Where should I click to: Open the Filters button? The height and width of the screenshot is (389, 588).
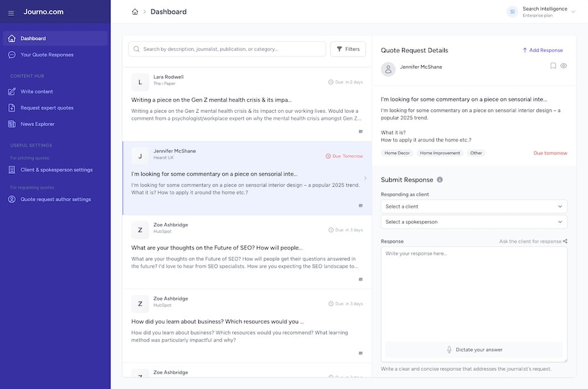348,49
